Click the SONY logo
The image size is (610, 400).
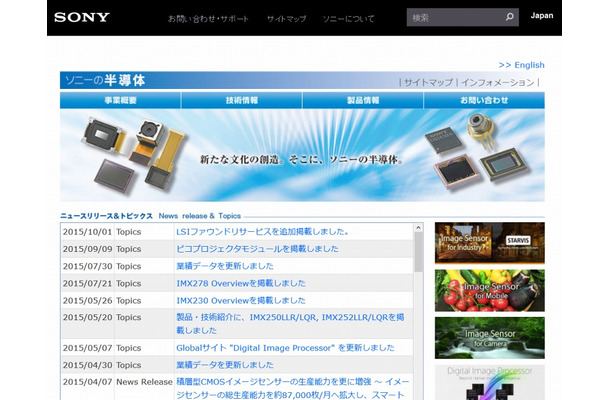point(82,18)
